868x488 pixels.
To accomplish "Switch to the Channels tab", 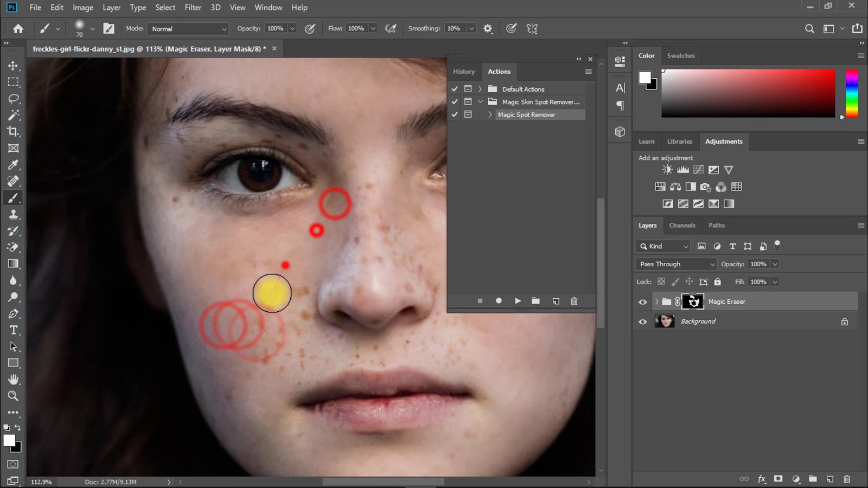I will coord(682,226).
